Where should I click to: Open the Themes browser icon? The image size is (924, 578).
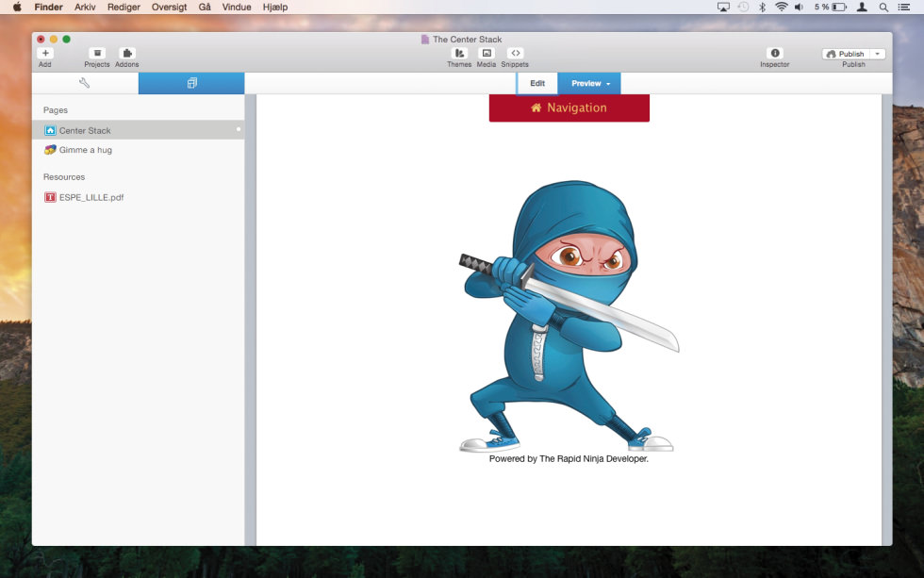coord(459,53)
